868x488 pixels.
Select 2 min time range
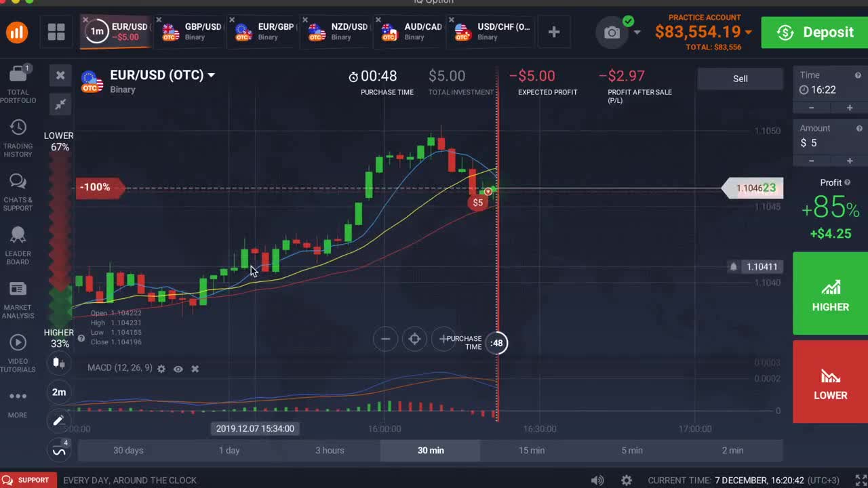732,450
